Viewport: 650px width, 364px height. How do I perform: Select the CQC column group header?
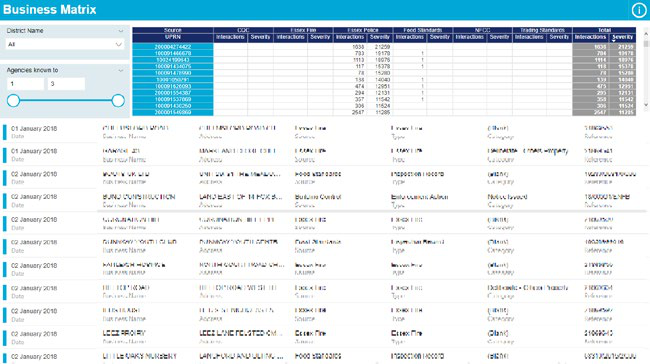click(x=243, y=30)
